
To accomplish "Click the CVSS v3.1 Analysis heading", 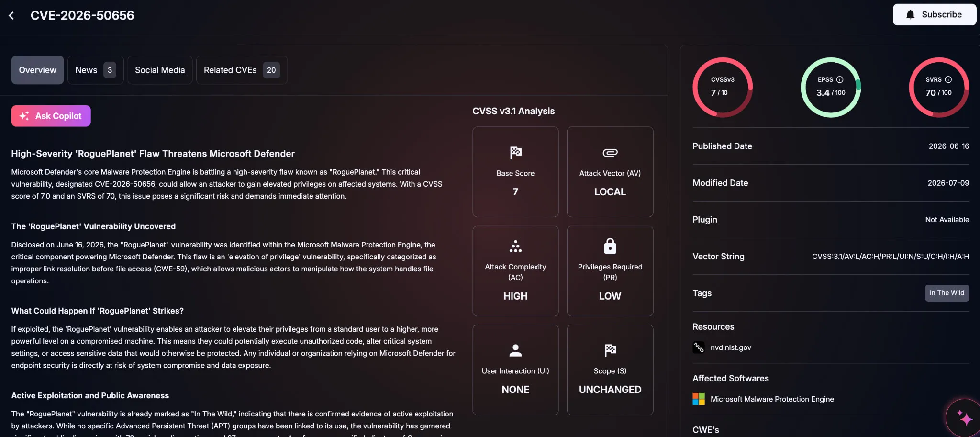I will [x=513, y=111].
